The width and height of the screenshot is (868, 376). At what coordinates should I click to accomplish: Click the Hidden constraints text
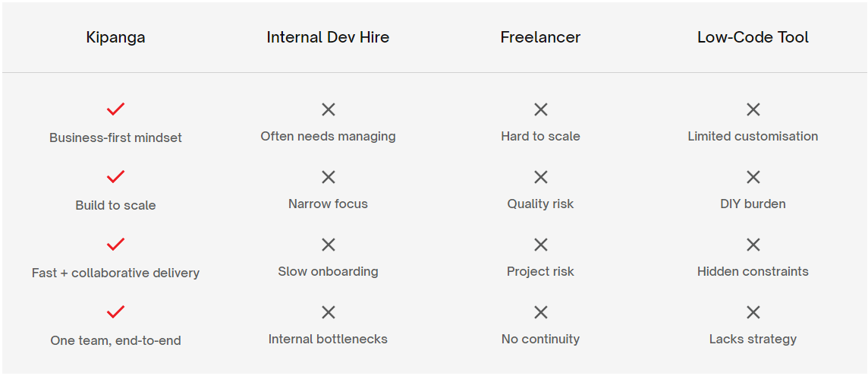[x=753, y=271]
